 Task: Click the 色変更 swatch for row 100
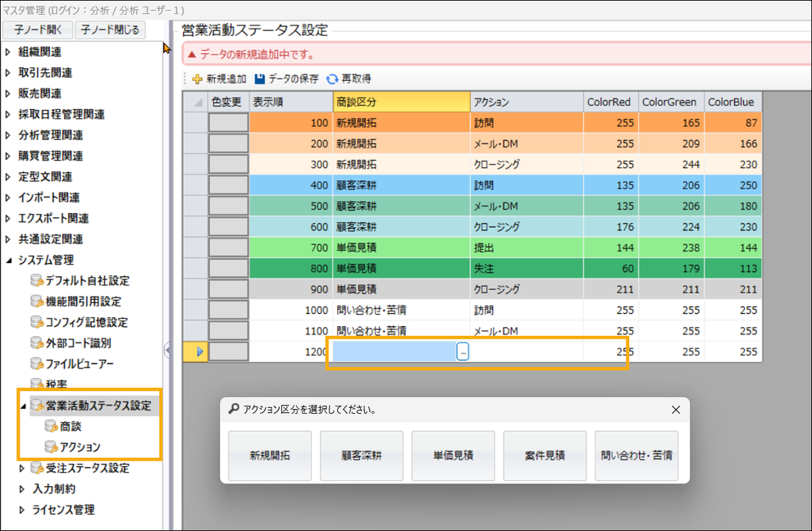point(228,123)
